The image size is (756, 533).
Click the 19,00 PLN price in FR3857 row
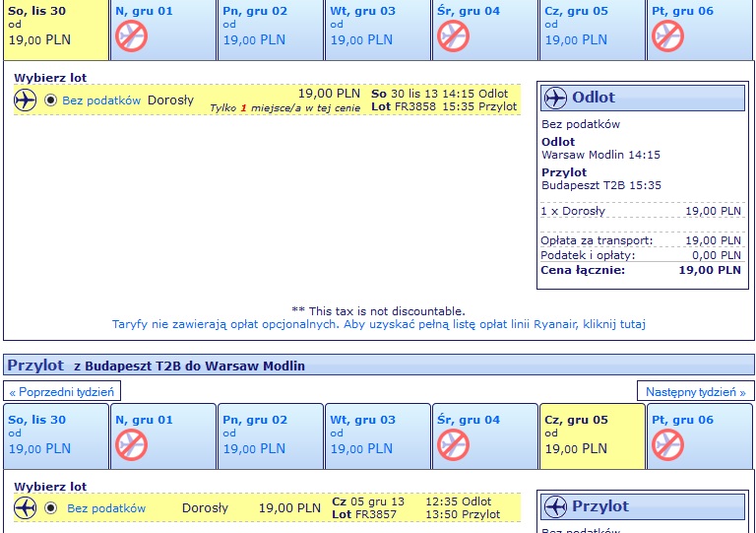(289, 508)
